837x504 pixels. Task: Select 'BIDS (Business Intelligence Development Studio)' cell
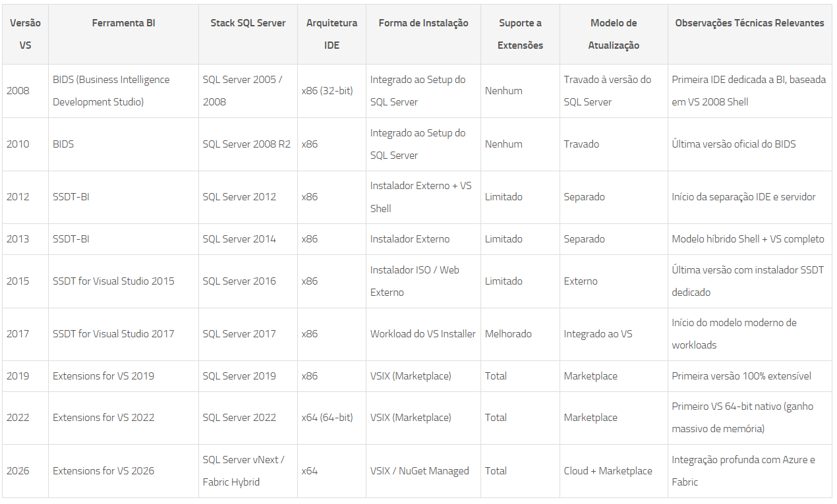(111, 91)
